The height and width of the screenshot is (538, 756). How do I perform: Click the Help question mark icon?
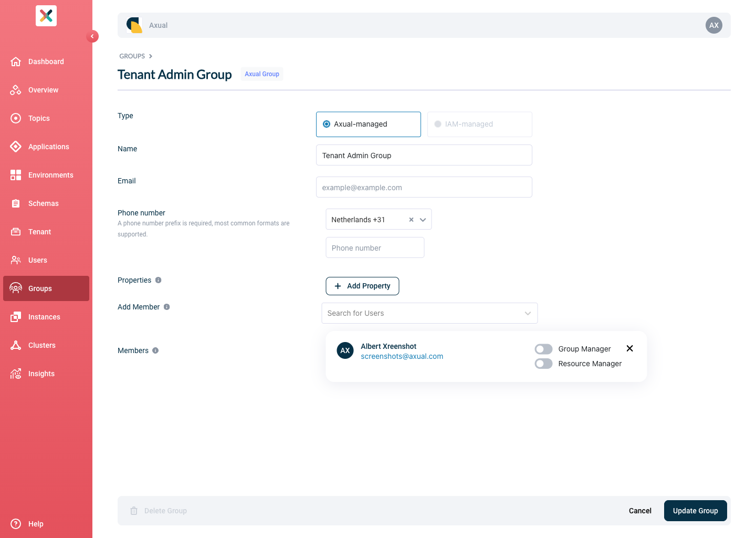click(x=16, y=524)
